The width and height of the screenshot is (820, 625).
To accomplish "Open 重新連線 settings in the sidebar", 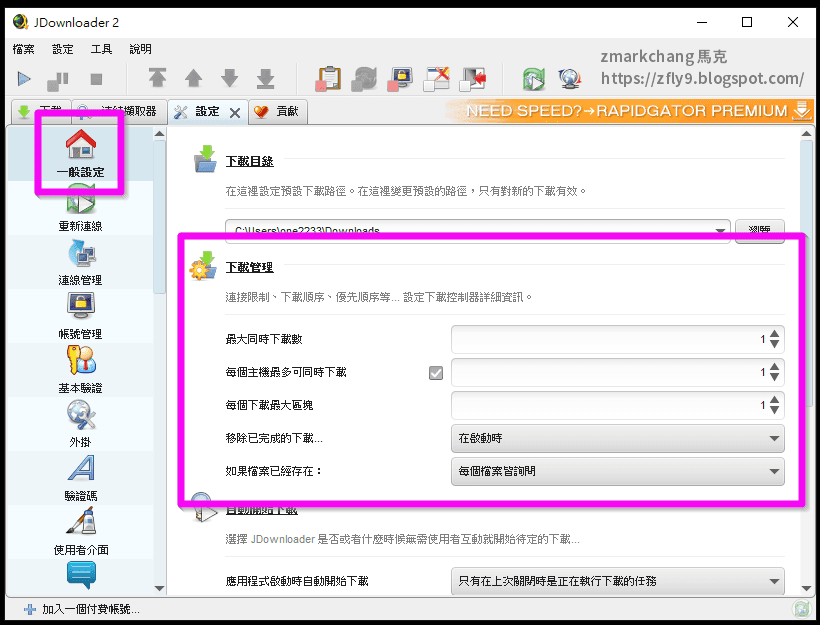I will [81, 209].
